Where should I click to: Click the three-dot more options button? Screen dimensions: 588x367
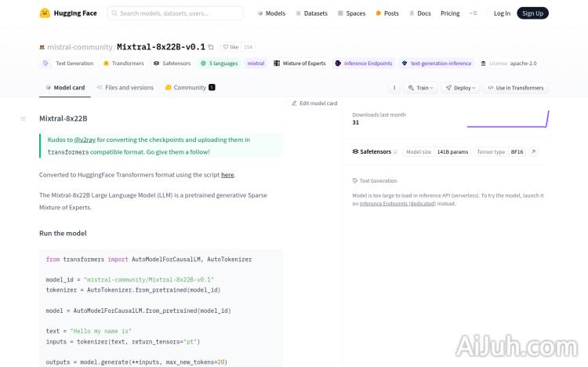pos(394,88)
